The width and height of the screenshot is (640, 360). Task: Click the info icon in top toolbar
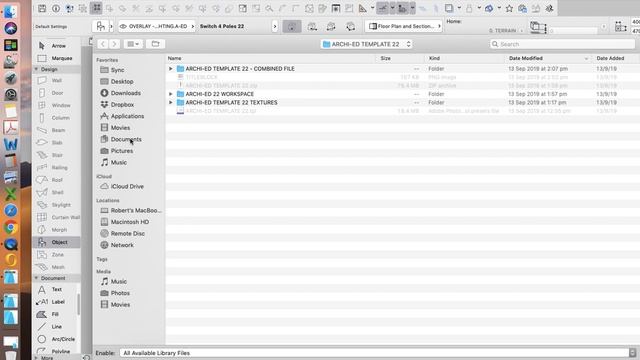click(56, 8)
